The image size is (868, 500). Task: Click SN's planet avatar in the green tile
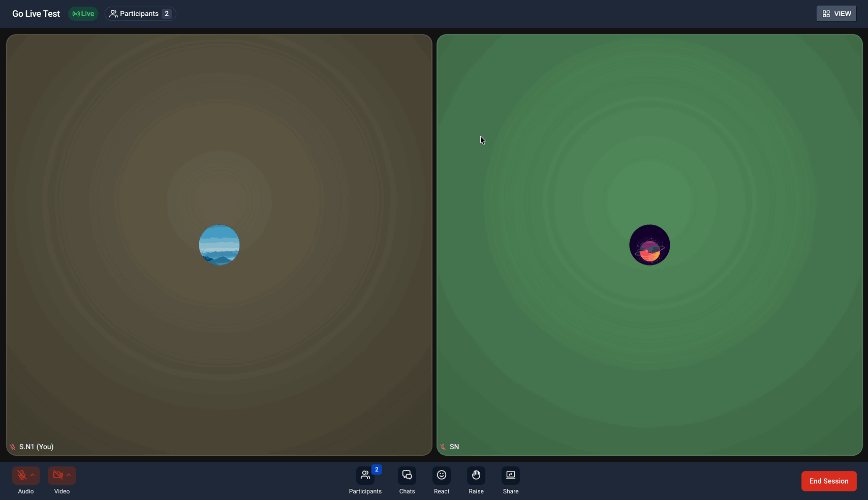pyautogui.click(x=649, y=245)
